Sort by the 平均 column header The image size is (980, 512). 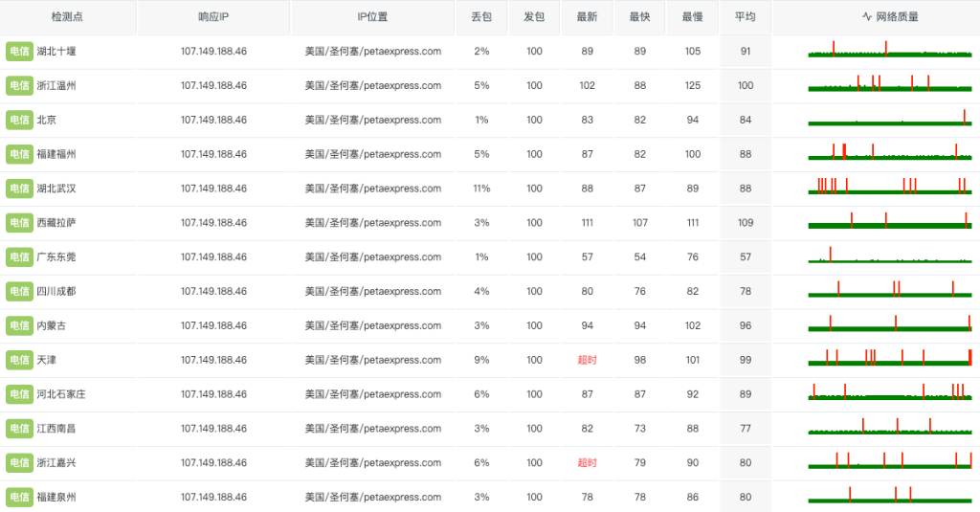coord(745,17)
